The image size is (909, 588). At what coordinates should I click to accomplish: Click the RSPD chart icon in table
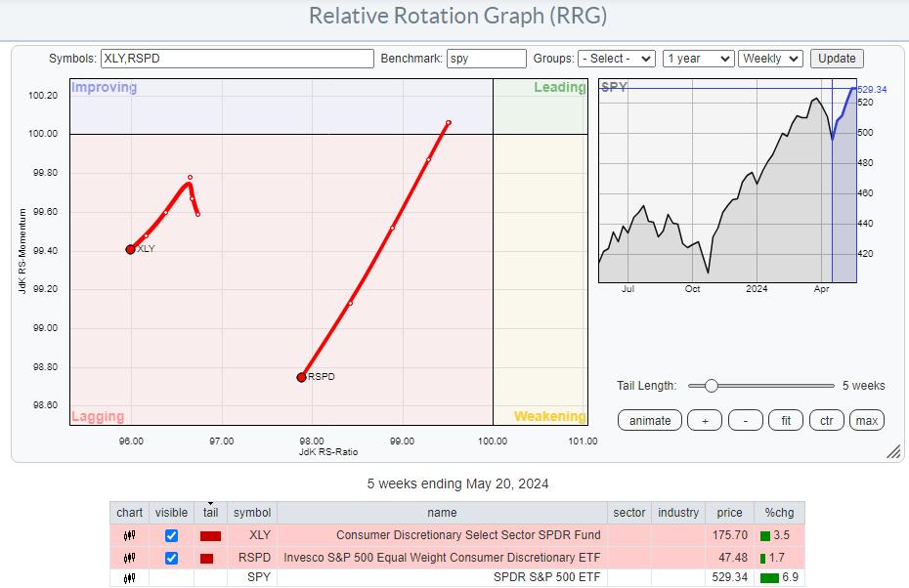(x=129, y=558)
